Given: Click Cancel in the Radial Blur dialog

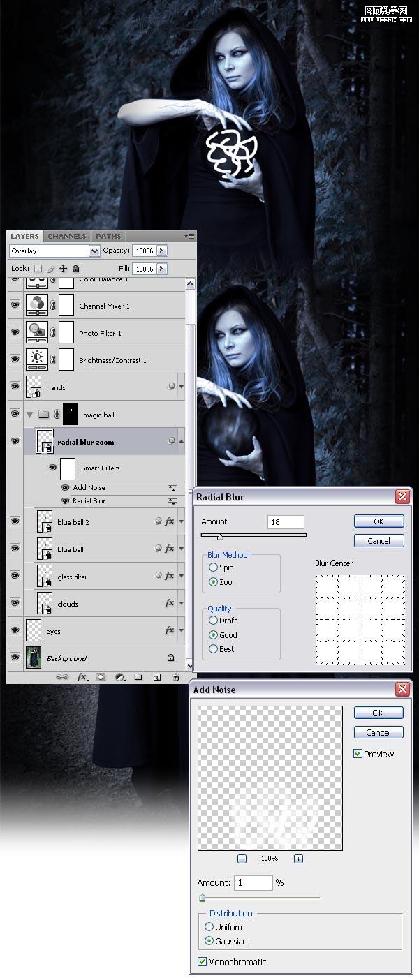Looking at the screenshot, I should click(378, 541).
